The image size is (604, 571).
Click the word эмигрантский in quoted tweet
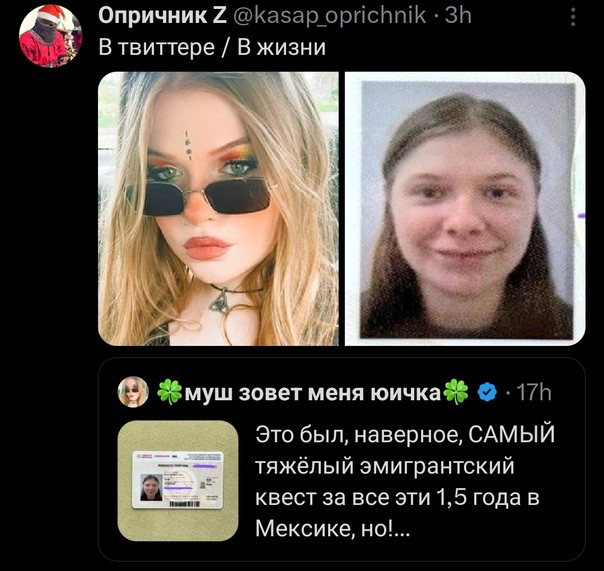(x=437, y=465)
